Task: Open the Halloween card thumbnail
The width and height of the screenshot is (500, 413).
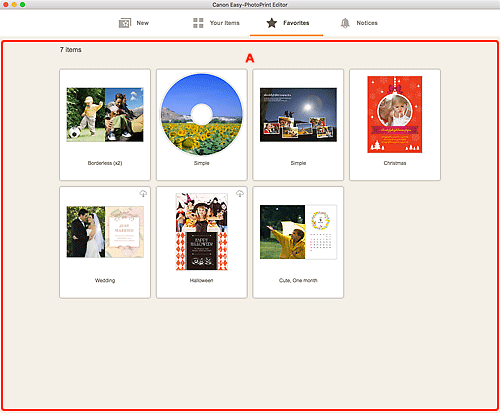Action: 202,232
